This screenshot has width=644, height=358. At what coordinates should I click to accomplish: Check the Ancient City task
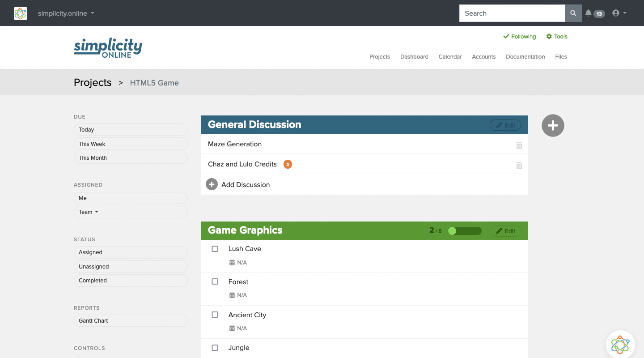pos(215,315)
